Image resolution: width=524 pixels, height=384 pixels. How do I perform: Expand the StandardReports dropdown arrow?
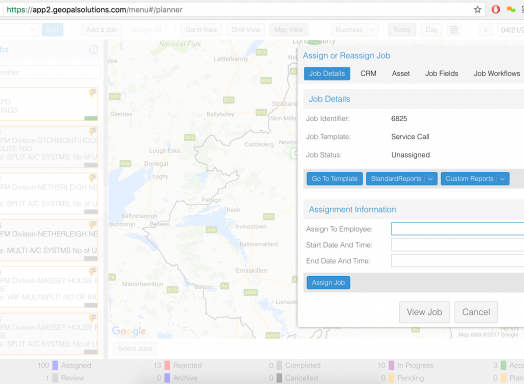(430, 179)
